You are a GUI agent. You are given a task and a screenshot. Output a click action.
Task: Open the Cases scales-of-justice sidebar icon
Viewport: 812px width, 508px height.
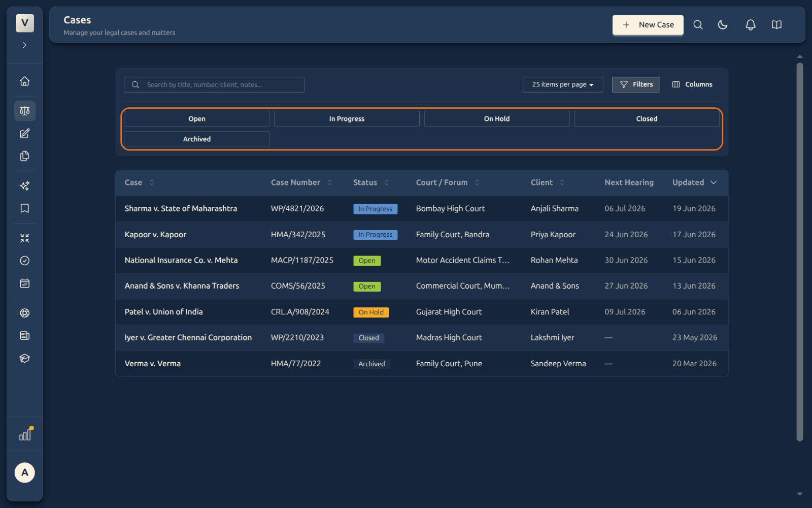pyautogui.click(x=24, y=111)
